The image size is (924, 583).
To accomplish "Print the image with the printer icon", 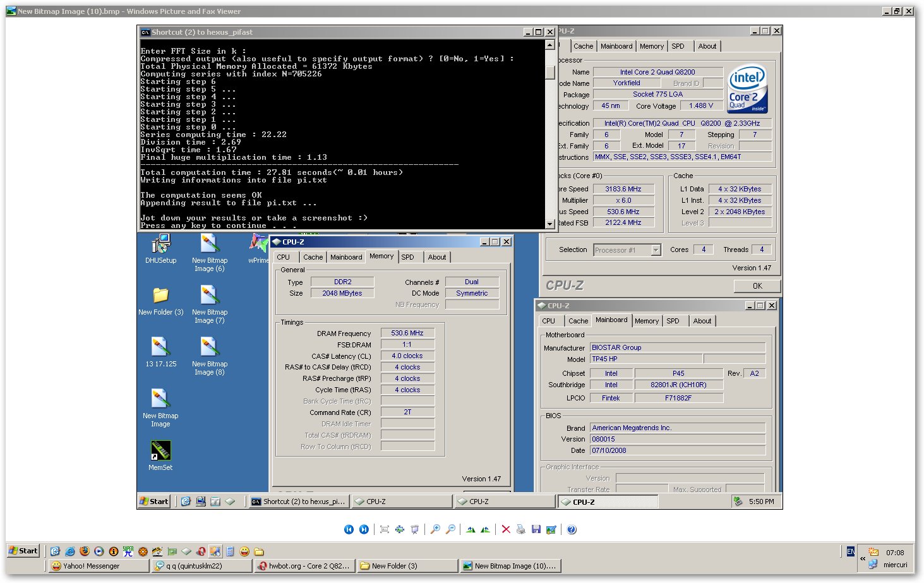I will tap(520, 529).
